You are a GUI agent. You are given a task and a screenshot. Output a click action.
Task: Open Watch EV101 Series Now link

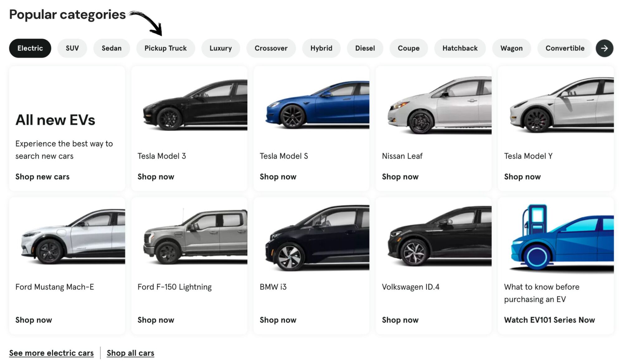pos(549,320)
